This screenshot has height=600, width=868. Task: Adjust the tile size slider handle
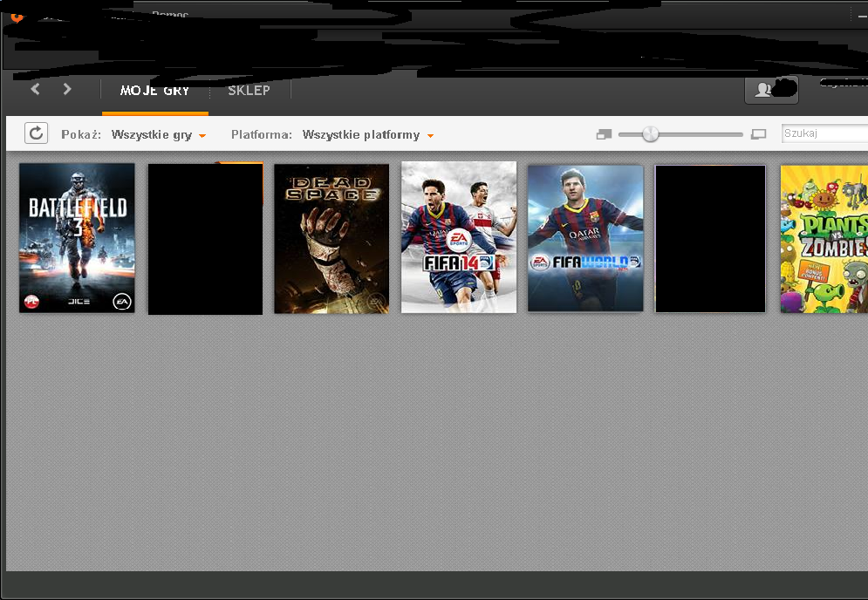point(651,134)
